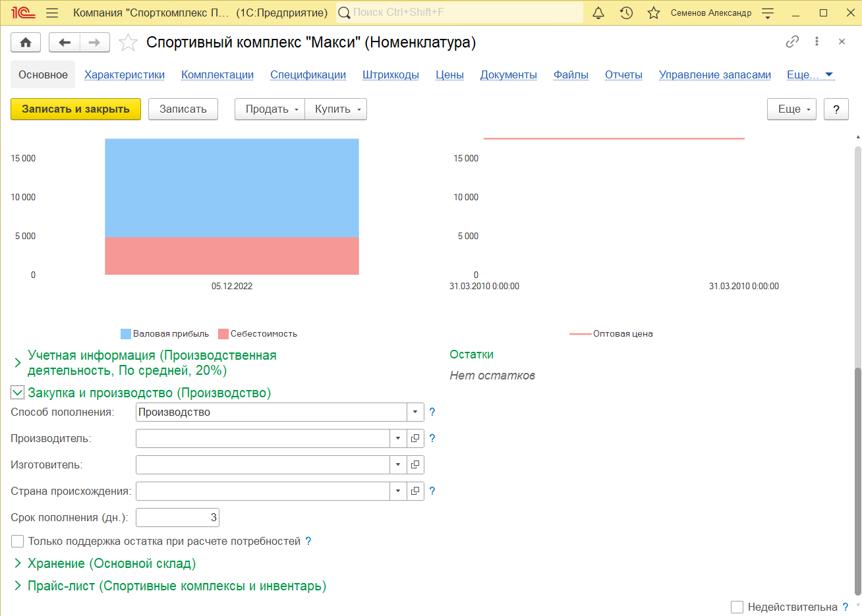Click the Оптовая цена legend line

(581, 334)
